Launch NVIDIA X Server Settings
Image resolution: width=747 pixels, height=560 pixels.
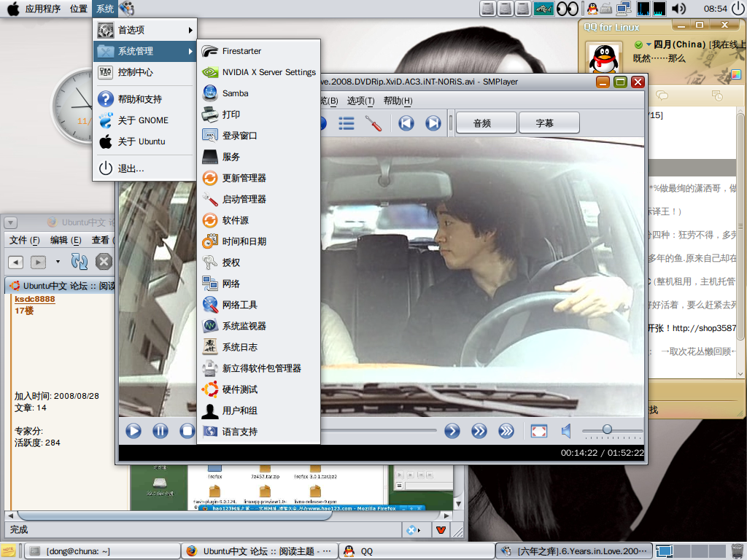pyautogui.click(x=258, y=72)
